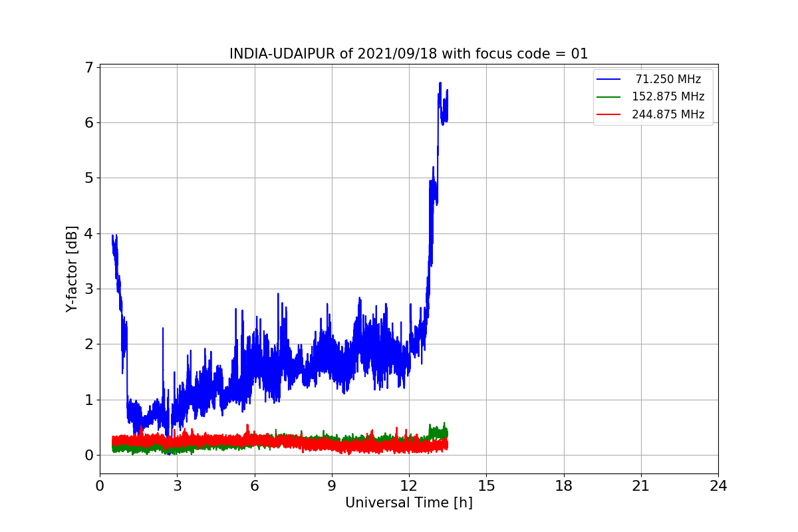This screenshot has height=532, width=798.
Task: Click y-axis tick label 1
Action: 88,400
